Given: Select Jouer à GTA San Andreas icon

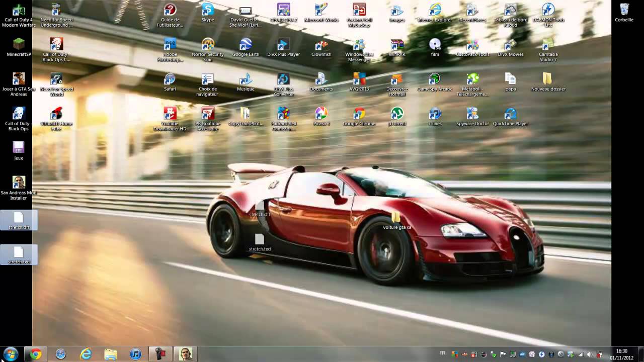Looking at the screenshot, I should (x=19, y=84).
